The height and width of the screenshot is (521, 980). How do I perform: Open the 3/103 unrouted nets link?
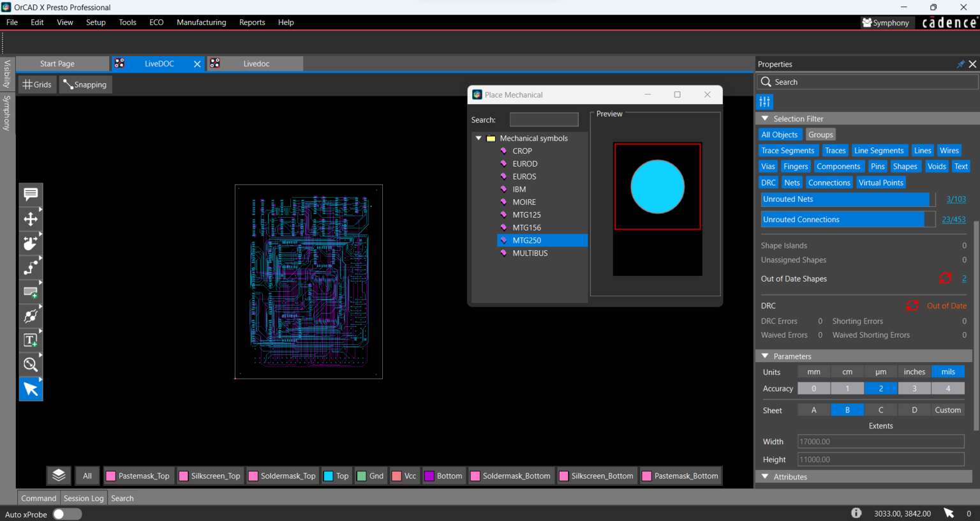[956, 199]
